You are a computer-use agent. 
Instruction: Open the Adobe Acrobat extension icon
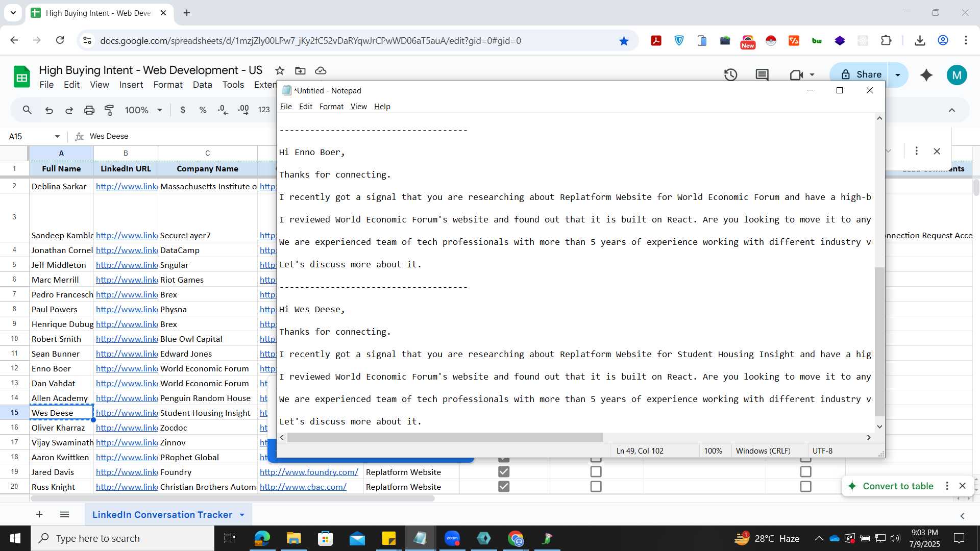pyautogui.click(x=656, y=41)
